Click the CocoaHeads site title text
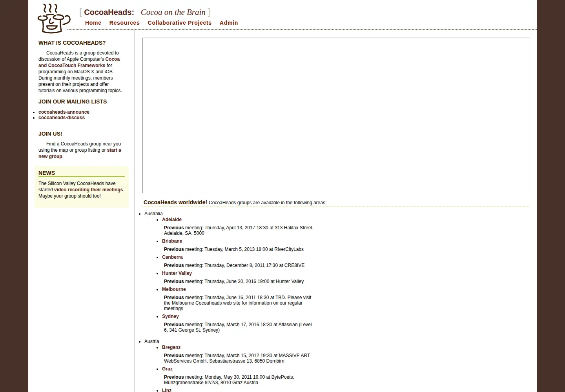Image resolution: width=565 pixels, height=392 pixels. (x=109, y=12)
